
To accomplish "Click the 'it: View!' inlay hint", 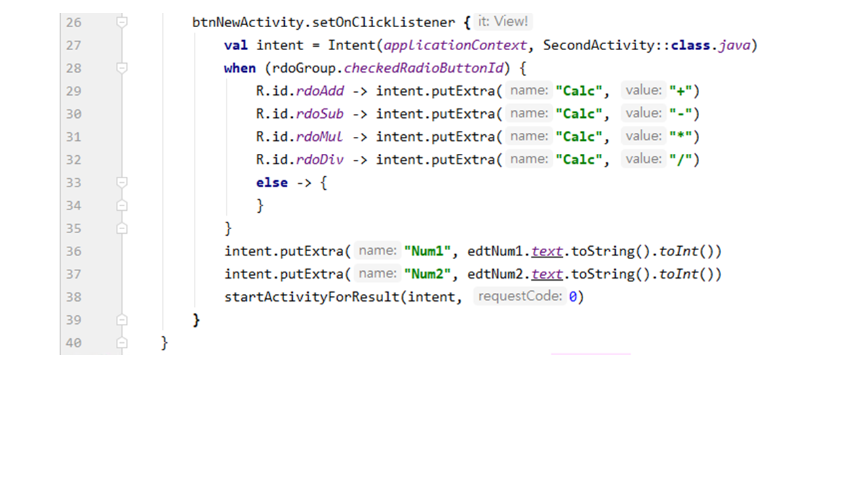I will 502,22.
